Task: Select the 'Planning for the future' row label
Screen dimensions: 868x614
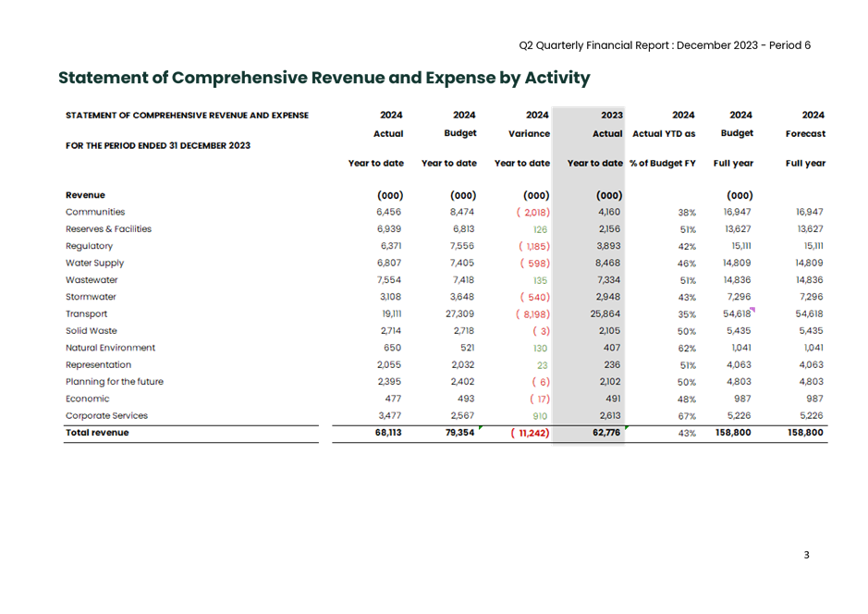Action: pos(115,382)
